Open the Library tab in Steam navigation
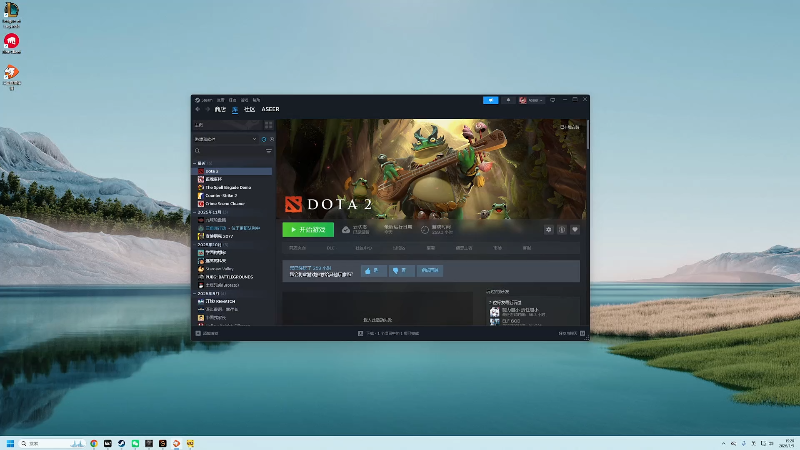 (235, 109)
